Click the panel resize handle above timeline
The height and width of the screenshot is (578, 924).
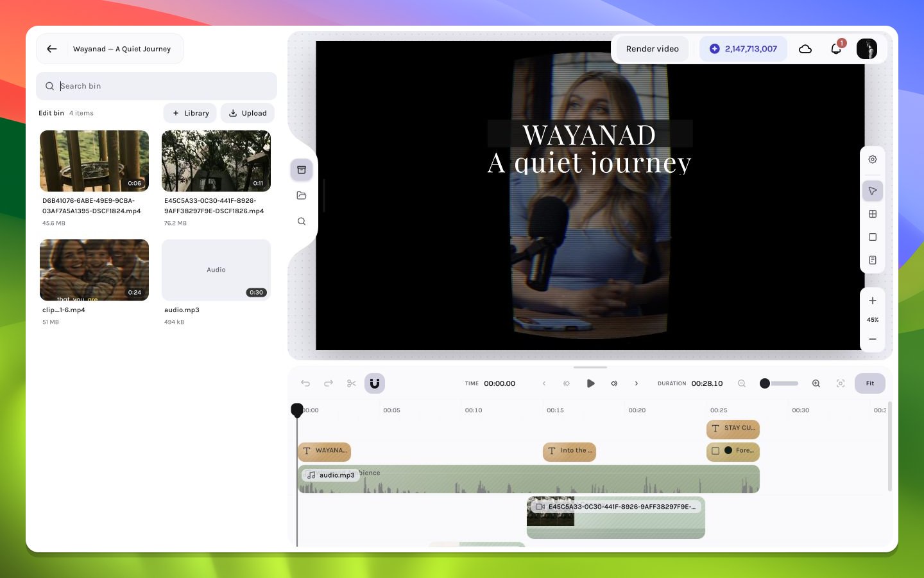[590, 367]
